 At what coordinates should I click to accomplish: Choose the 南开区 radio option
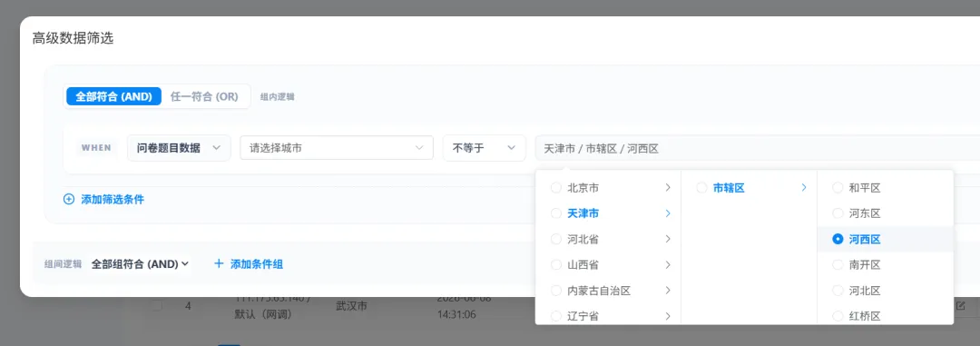(838, 264)
